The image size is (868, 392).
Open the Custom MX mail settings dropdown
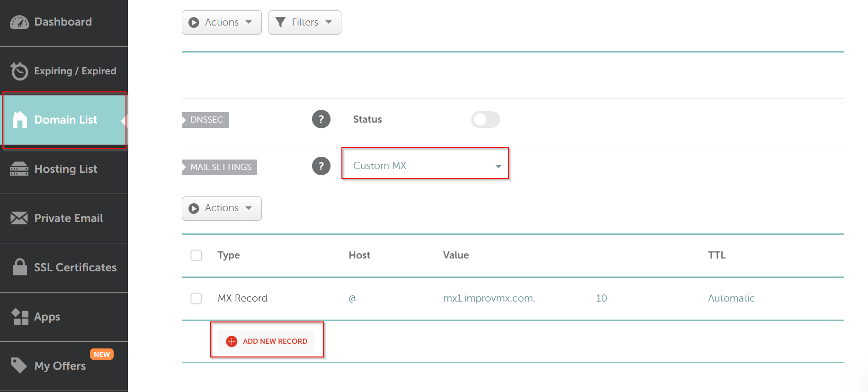pyautogui.click(x=427, y=166)
